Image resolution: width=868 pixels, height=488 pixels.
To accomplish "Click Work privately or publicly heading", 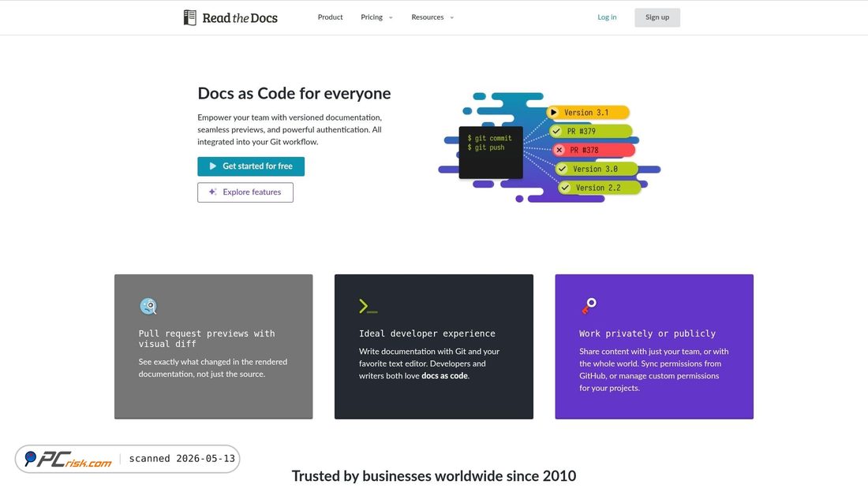I will [647, 333].
